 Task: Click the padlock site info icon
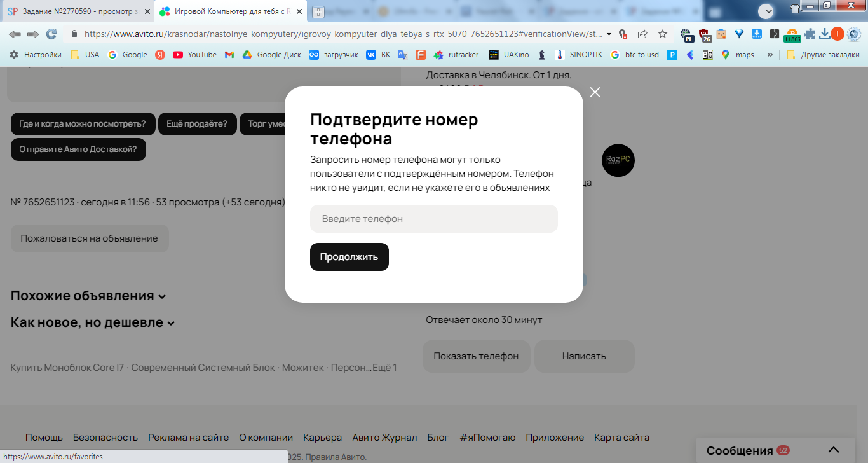coord(74,34)
